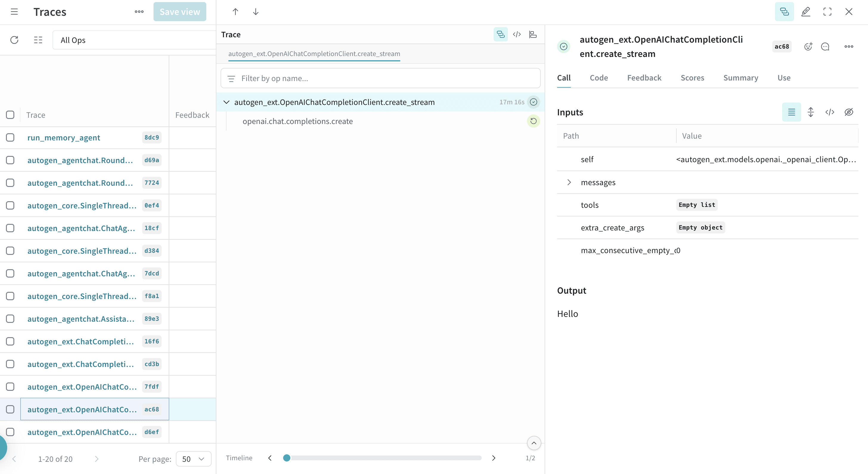Check the checkbox for trace 18cf
This screenshot has width=868, height=474.
[10, 228]
